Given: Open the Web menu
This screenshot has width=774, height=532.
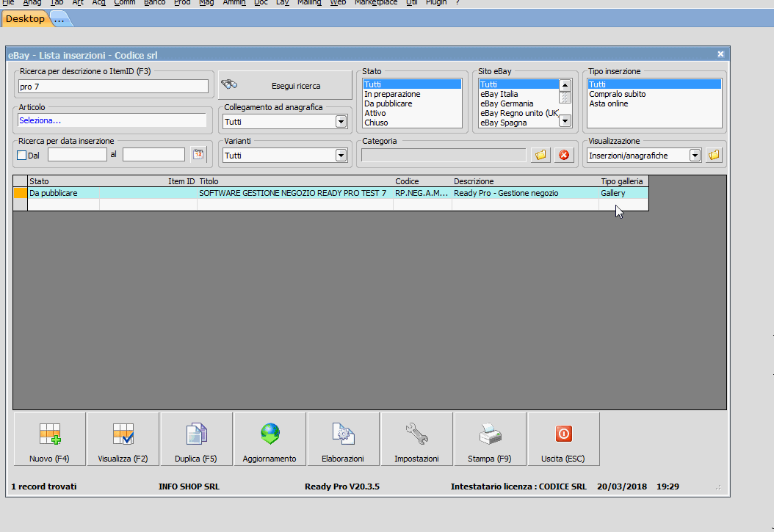Looking at the screenshot, I should [x=338, y=2].
